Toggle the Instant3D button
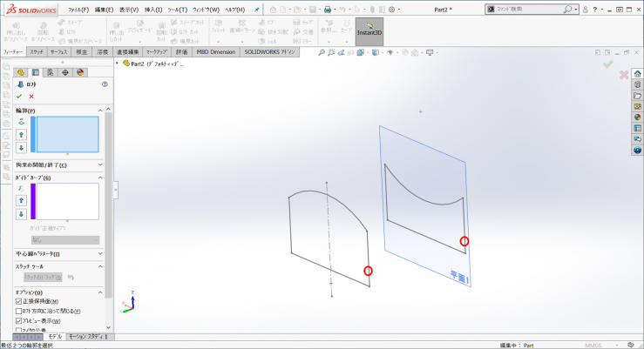Viewport: 644px width, 349px height. pyautogui.click(x=369, y=32)
